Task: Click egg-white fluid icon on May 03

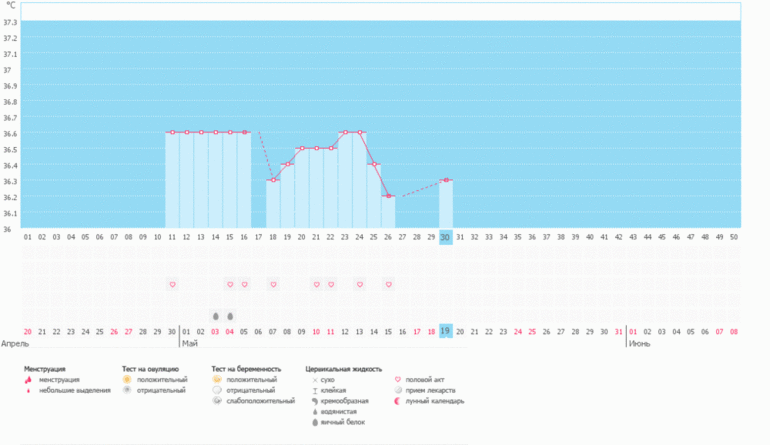Action: tap(215, 316)
